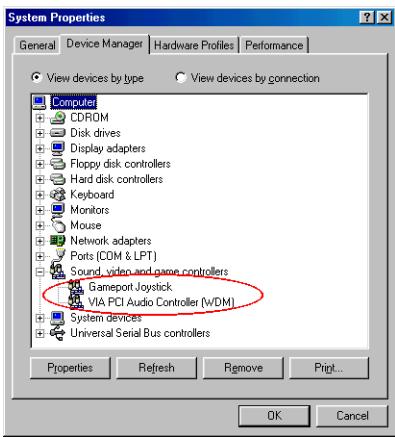This screenshot has width=395, height=437.
Task: Click the Remove button
Action: click(x=243, y=368)
